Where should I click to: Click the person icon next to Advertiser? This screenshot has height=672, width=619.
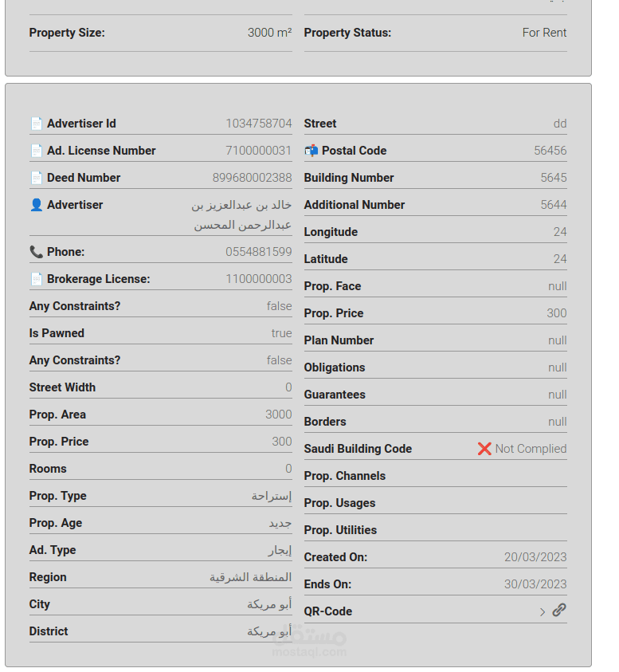click(36, 205)
